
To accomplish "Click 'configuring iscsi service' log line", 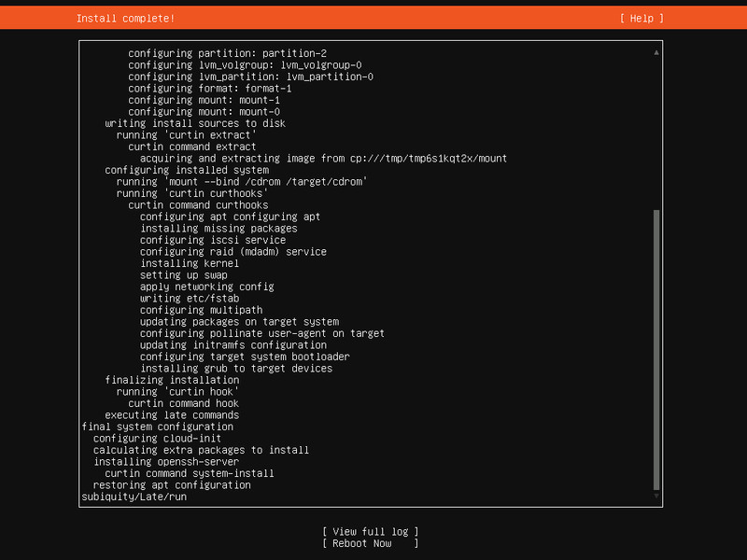I will [x=213, y=240].
